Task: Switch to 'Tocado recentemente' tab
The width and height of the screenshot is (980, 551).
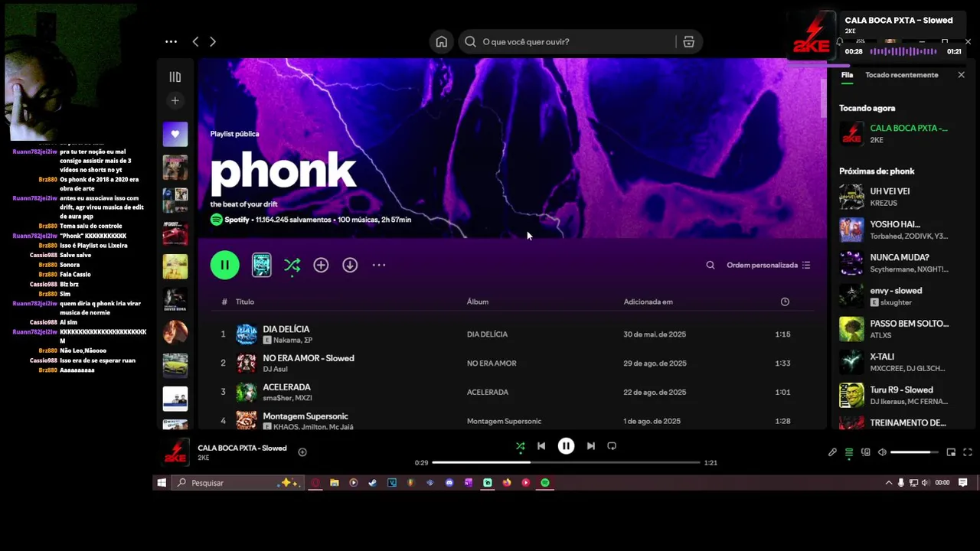Action: coord(901,75)
